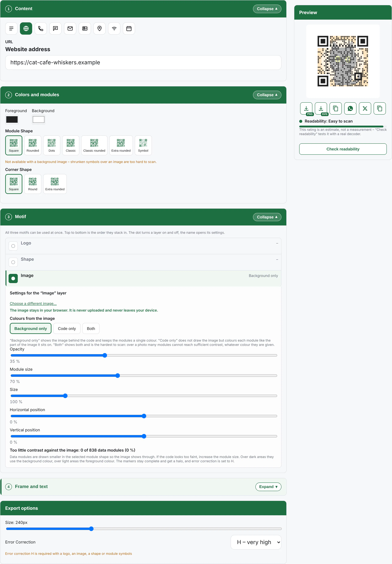
Task: Set colours to Background only
Action: tap(31, 329)
